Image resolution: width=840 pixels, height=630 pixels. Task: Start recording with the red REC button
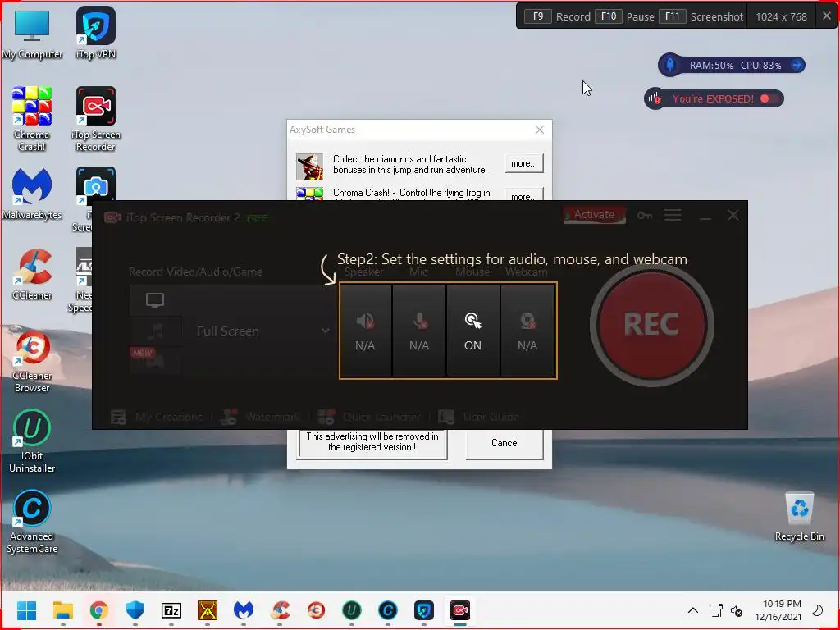(x=651, y=324)
